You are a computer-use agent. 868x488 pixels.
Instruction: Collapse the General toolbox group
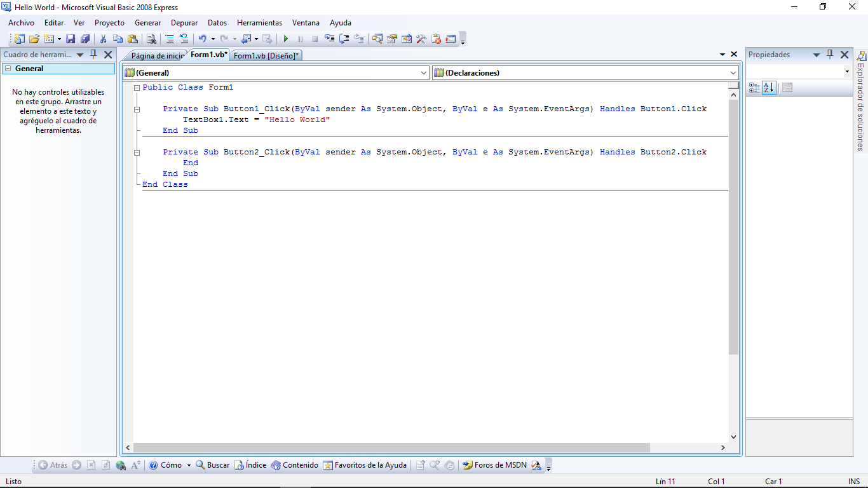pos(8,69)
